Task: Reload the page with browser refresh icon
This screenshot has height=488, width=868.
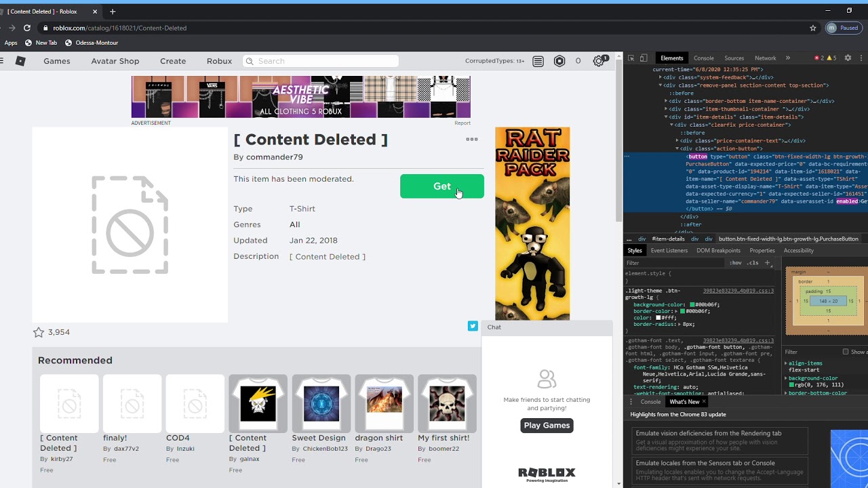Action: (x=27, y=28)
